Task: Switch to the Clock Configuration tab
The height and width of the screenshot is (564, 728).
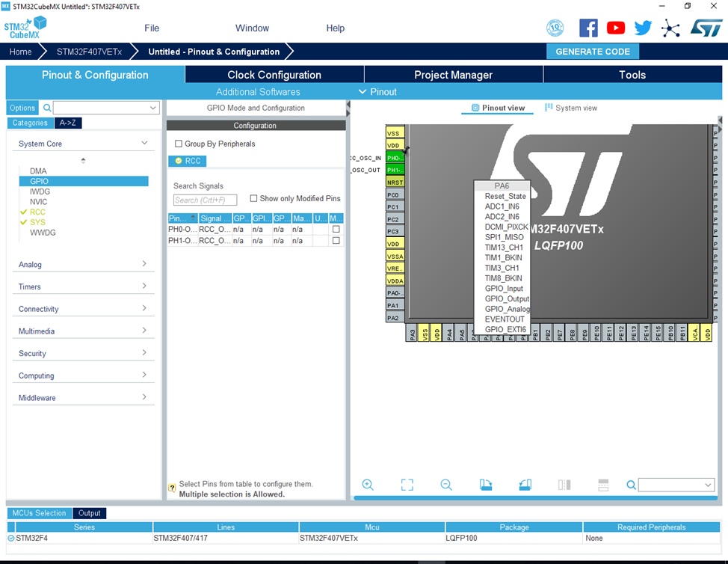Action: click(x=274, y=75)
